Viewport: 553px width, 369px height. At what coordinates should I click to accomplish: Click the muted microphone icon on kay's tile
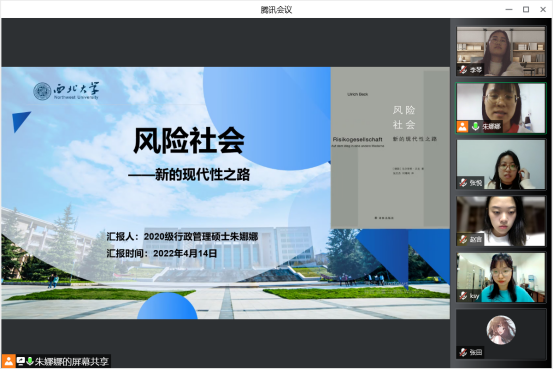(463, 296)
